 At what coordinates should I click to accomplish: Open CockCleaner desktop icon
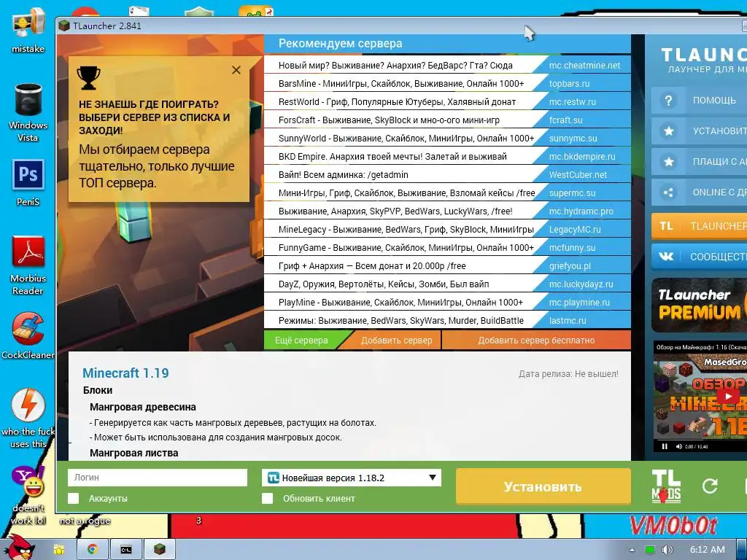click(x=28, y=336)
